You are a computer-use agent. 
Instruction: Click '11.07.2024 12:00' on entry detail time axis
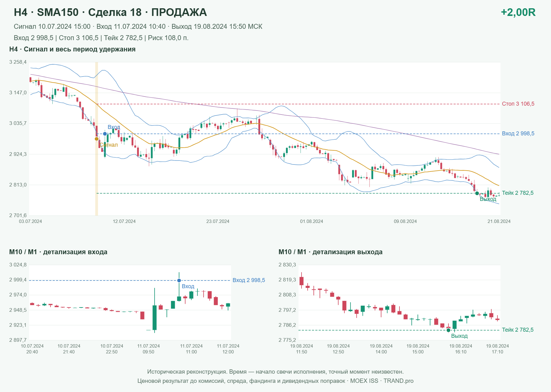pyautogui.click(x=228, y=349)
